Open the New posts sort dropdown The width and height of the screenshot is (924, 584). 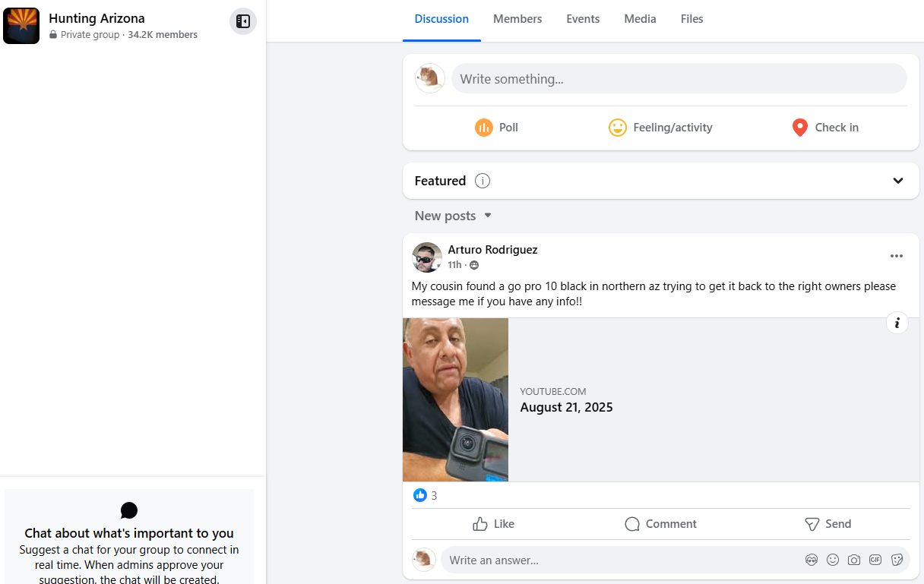pos(454,216)
